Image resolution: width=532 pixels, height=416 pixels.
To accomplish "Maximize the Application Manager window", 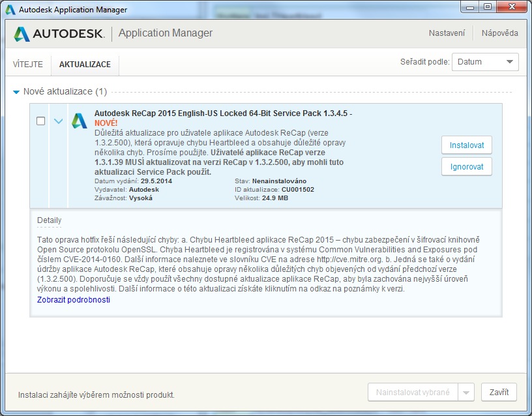I will pyautogui.click(x=487, y=7).
